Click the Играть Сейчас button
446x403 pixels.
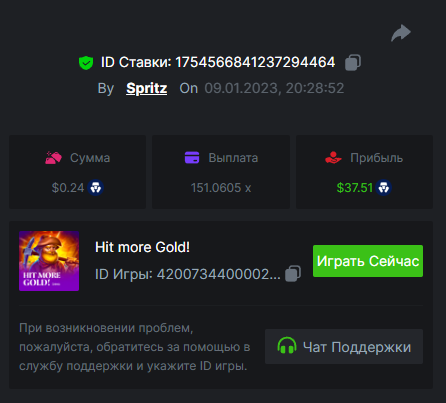[x=368, y=261]
